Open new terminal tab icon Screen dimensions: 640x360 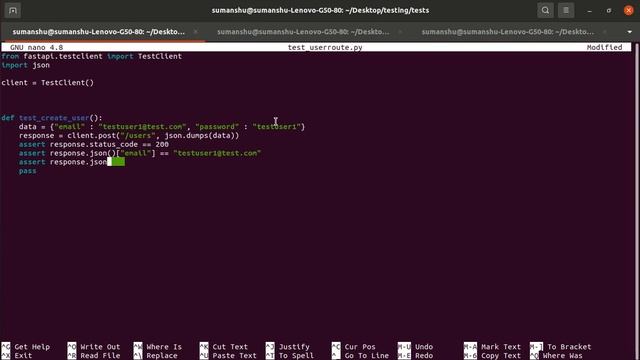pos(13,11)
